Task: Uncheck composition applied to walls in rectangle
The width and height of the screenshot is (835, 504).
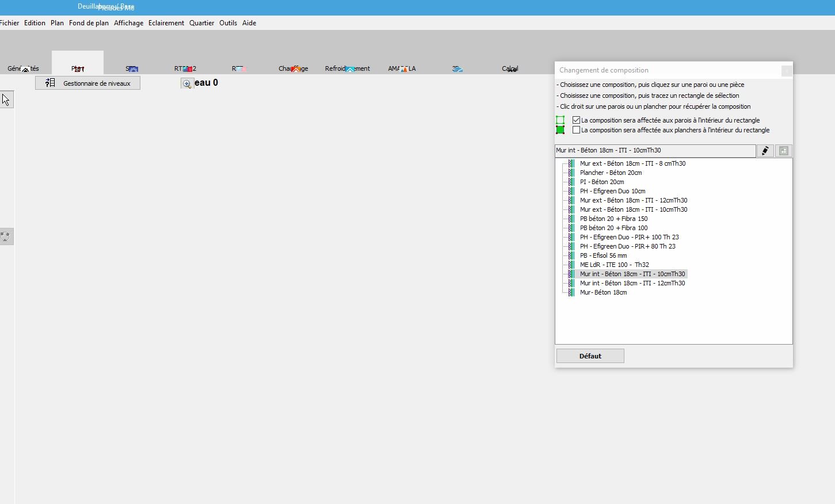Action: [576, 120]
